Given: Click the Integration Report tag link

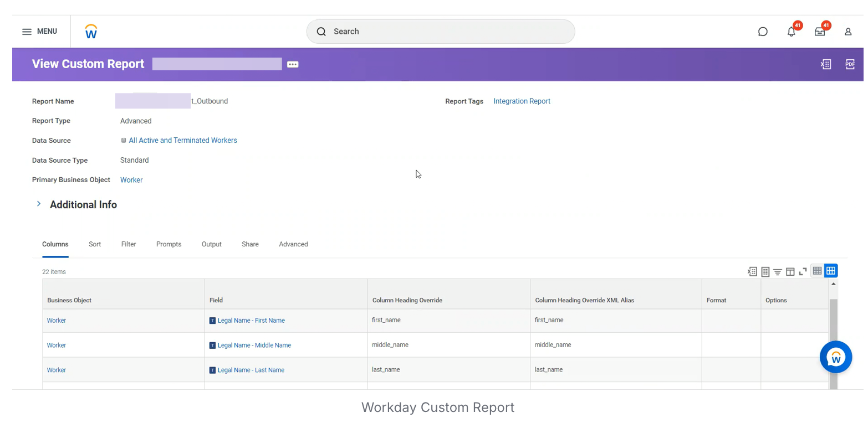Looking at the screenshot, I should [522, 101].
